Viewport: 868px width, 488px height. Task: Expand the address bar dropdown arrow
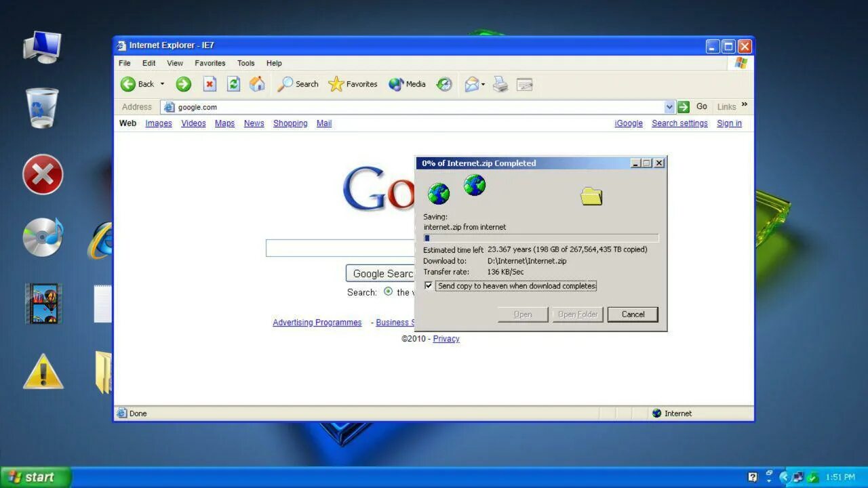coord(670,107)
